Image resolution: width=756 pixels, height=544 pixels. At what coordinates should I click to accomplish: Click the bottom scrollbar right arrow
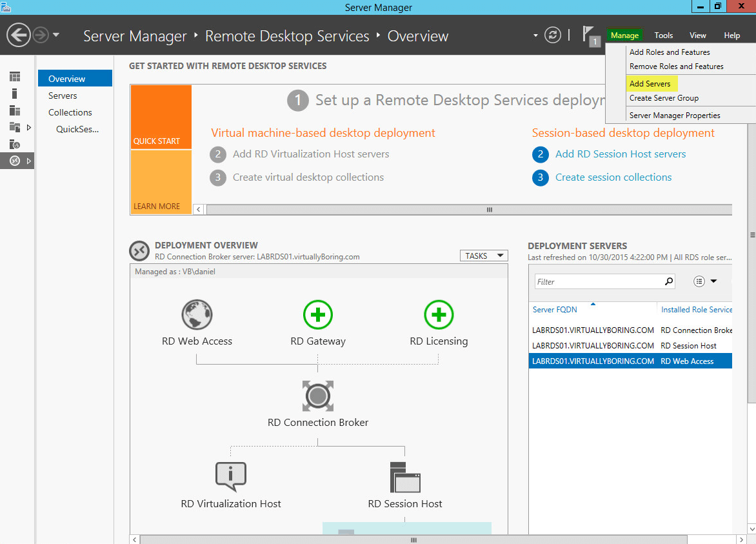[x=741, y=539]
